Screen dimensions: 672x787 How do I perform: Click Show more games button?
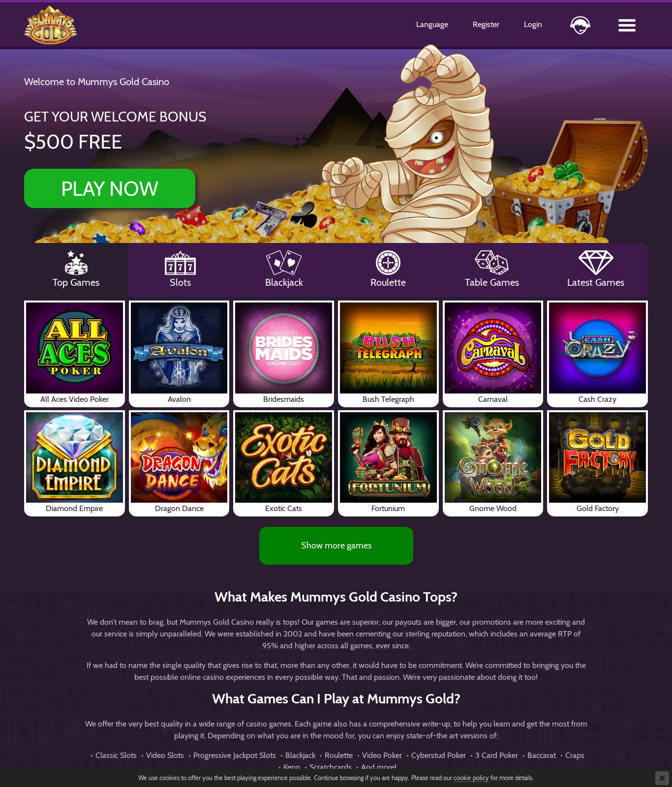click(x=336, y=545)
